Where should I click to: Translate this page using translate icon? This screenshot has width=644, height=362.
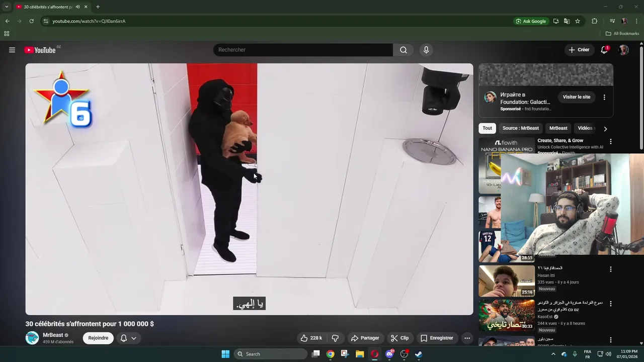point(567,21)
